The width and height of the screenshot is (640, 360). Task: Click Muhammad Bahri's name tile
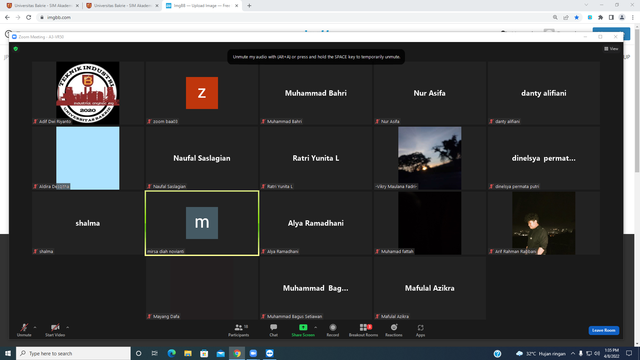pos(316,93)
